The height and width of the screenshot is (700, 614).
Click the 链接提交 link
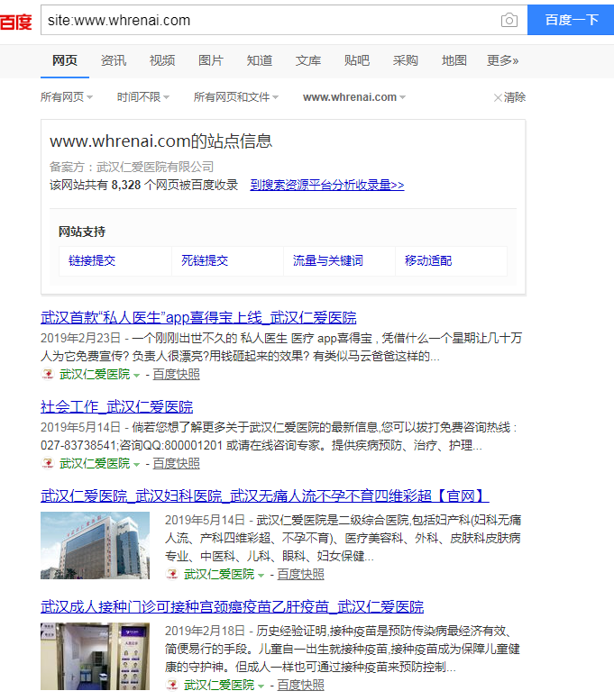(x=92, y=260)
